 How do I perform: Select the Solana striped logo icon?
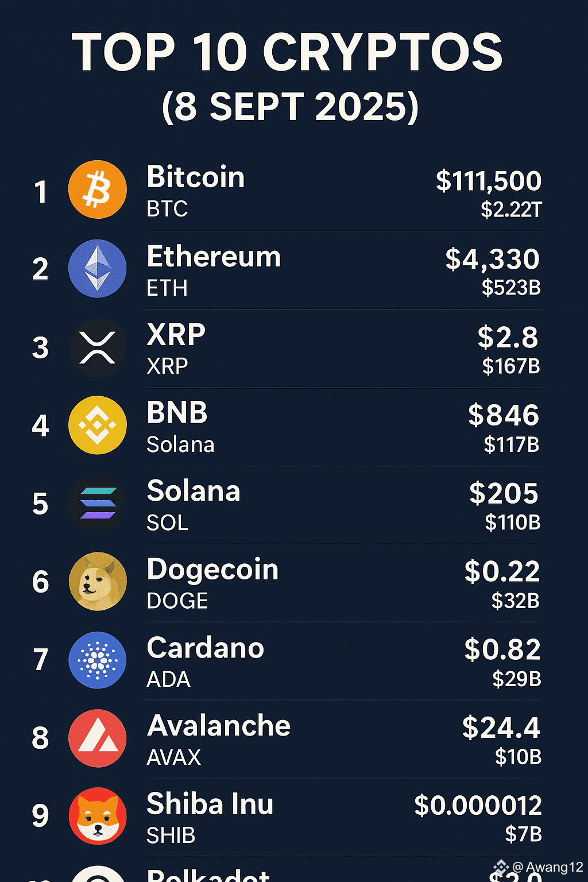pyautogui.click(x=98, y=504)
